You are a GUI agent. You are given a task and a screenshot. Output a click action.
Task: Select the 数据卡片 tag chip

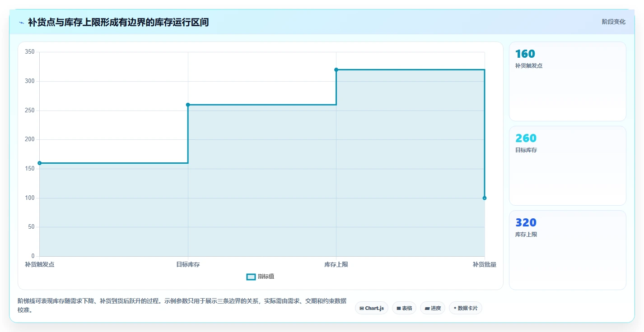(466, 308)
